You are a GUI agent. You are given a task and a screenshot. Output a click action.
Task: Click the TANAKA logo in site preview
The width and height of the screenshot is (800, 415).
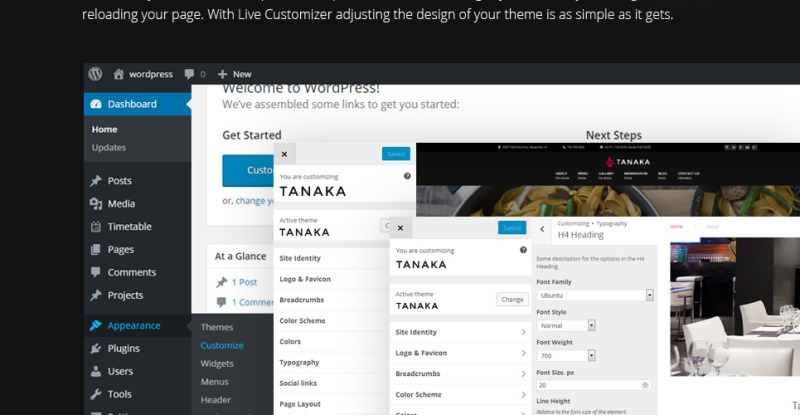tap(628, 162)
